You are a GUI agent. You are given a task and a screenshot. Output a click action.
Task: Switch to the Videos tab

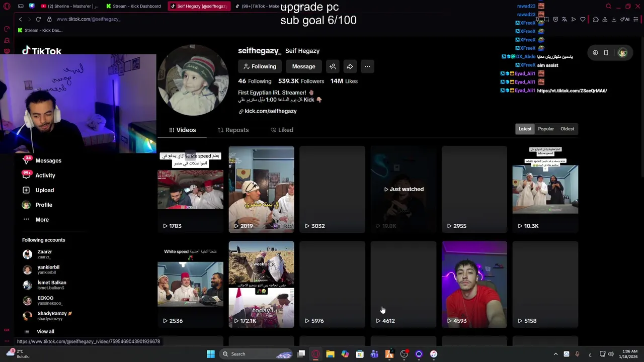182,130
